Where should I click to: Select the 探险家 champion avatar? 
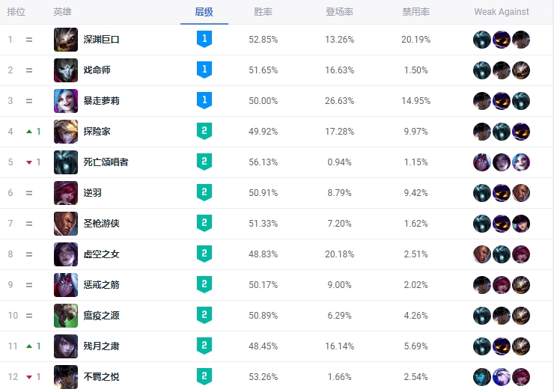tap(66, 132)
